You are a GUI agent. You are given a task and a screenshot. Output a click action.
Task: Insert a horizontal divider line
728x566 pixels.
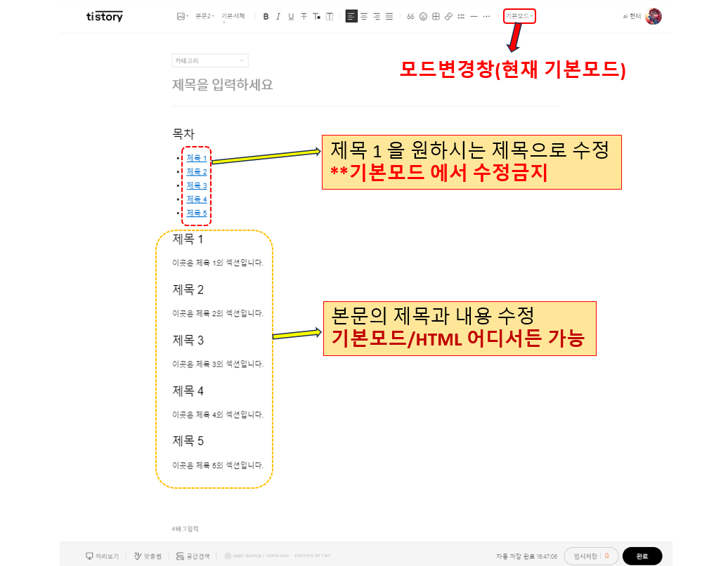pos(473,15)
